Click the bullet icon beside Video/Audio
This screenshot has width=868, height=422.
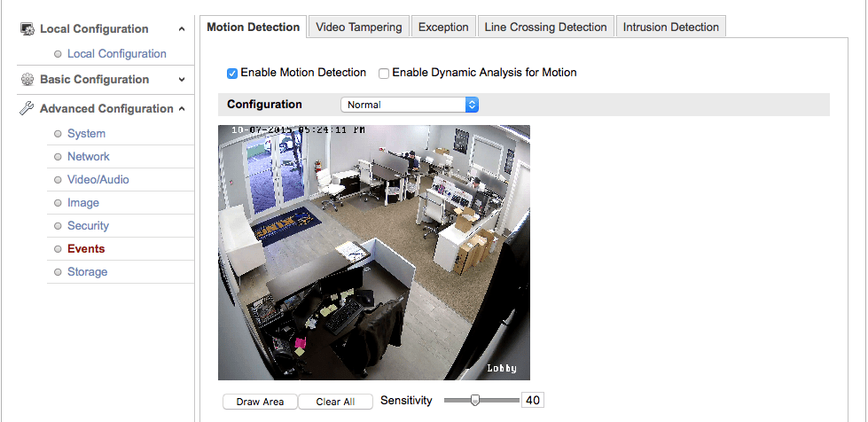click(x=58, y=180)
